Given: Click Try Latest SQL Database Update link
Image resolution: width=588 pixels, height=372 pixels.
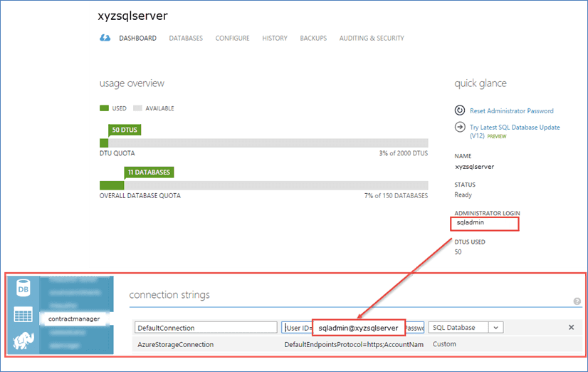Looking at the screenshot, I should (515, 128).
